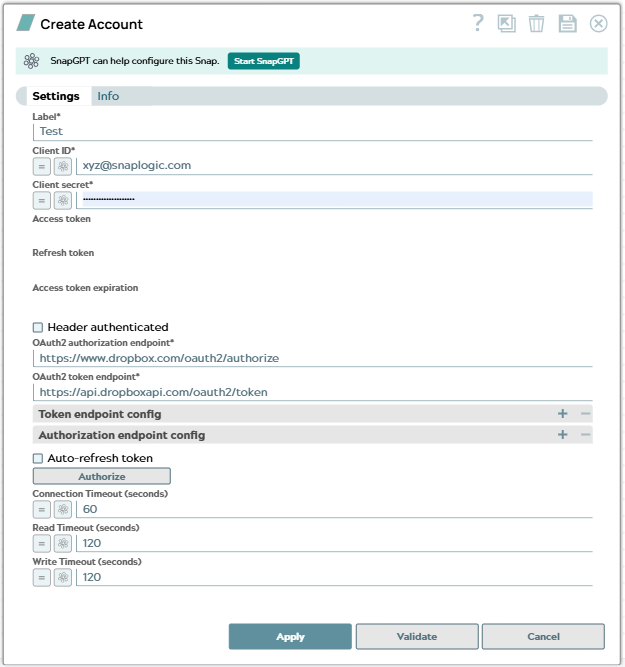Click the Start SnapGPT button
The image size is (625, 667).
pos(264,61)
